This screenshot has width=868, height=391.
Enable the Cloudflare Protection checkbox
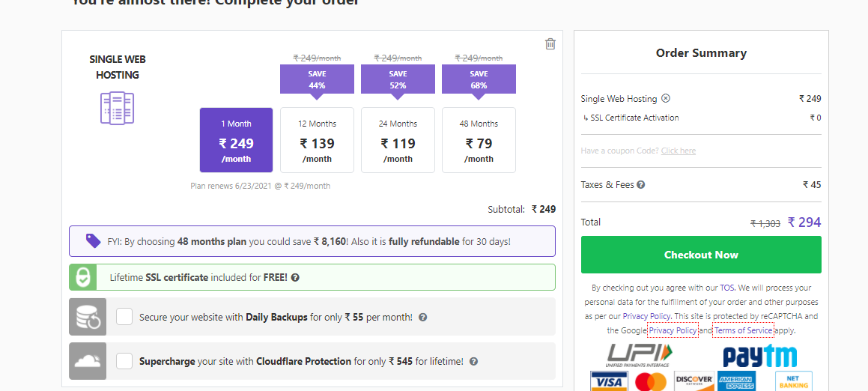click(x=124, y=361)
